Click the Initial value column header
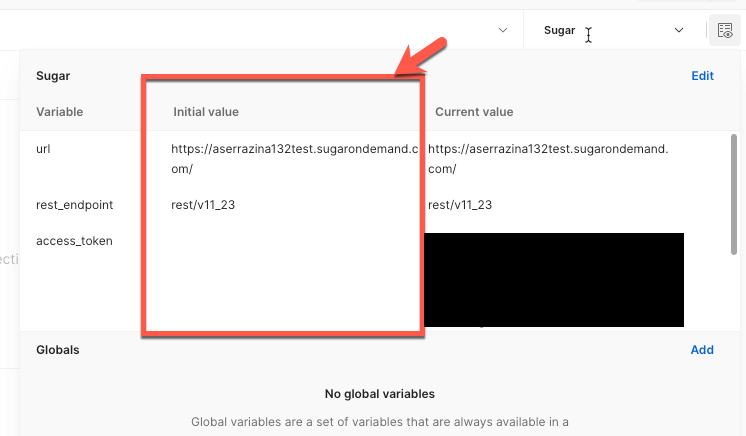The height and width of the screenshot is (436, 746). [x=206, y=112]
